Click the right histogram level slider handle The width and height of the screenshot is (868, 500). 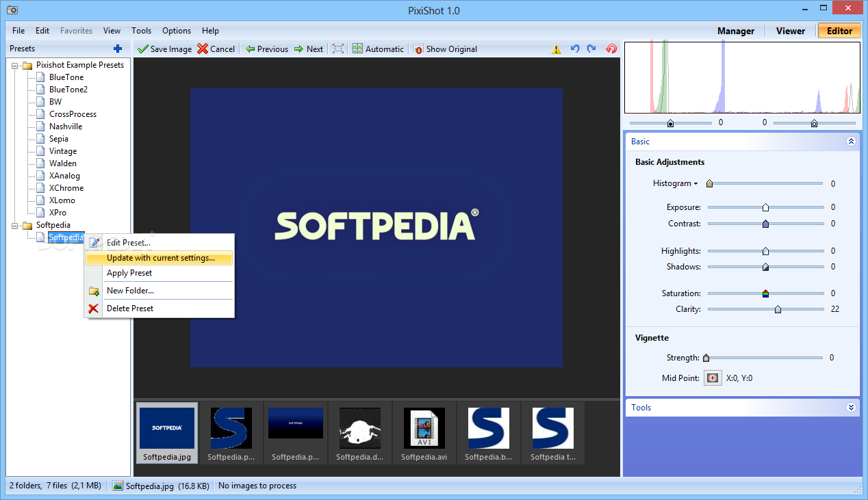[x=814, y=123]
